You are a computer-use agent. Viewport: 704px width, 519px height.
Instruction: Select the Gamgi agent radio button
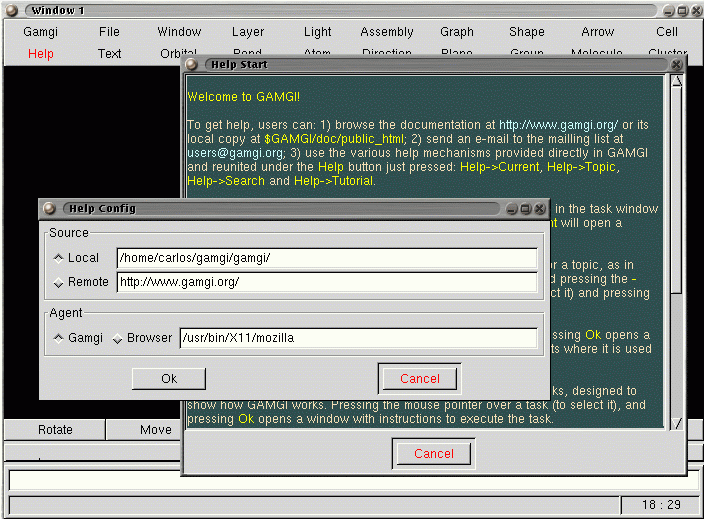[x=58, y=338]
